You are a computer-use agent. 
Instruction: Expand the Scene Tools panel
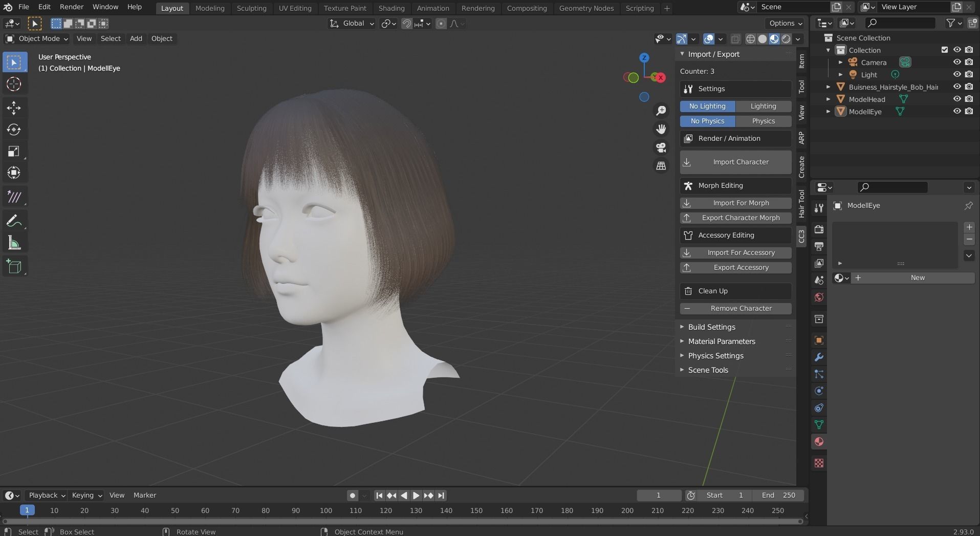point(708,370)
